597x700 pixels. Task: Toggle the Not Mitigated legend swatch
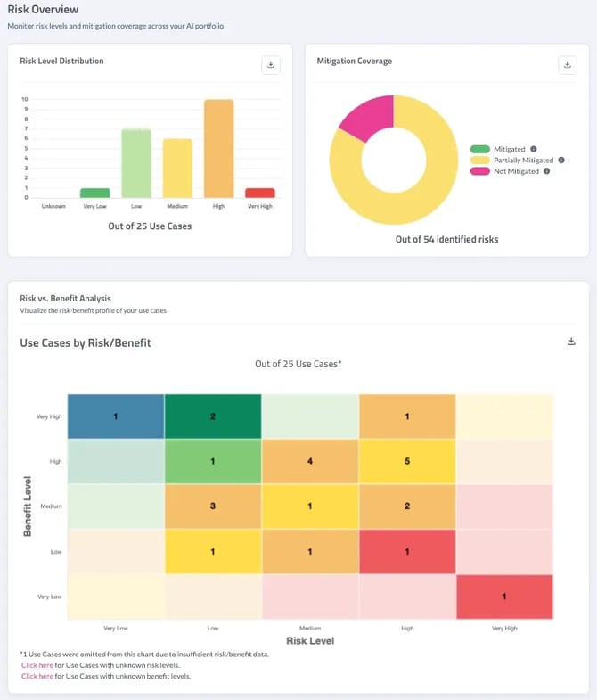pyautogui.click(x=480, y=171)
